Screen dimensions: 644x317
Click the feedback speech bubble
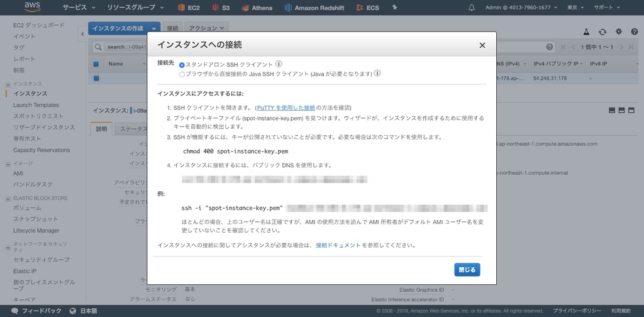tap(15, 311)
